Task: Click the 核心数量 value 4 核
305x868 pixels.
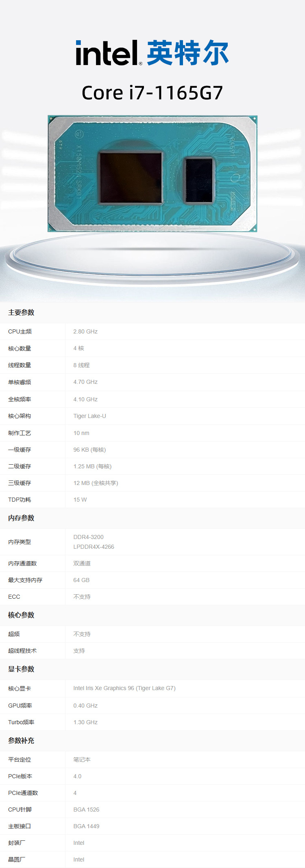Action: point(79,348)
